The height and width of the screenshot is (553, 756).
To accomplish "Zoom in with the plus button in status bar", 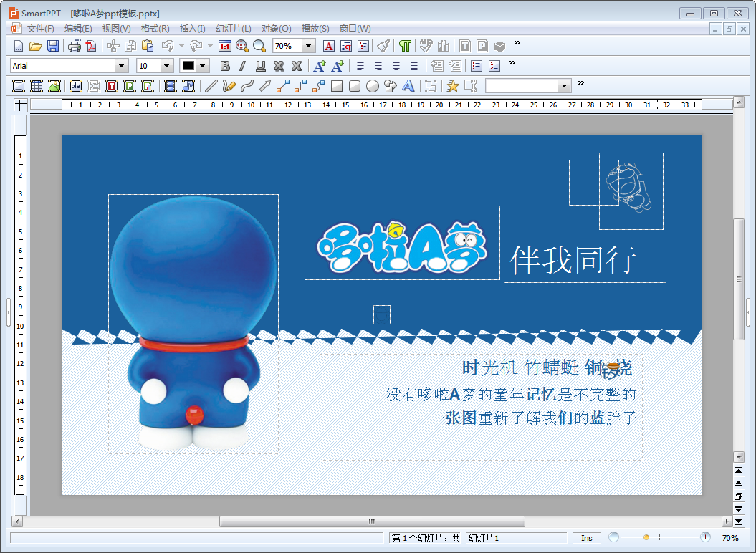I will click(x=705, y=537).
